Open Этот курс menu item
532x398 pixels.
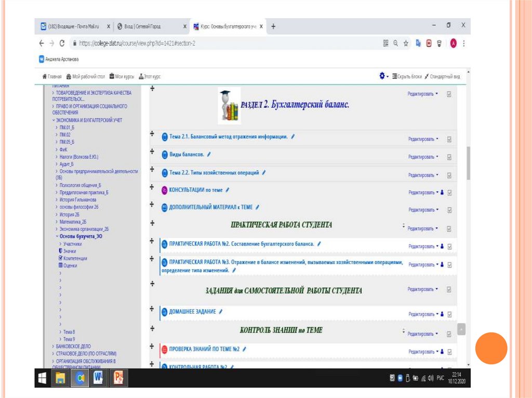[x=150, y=77]
